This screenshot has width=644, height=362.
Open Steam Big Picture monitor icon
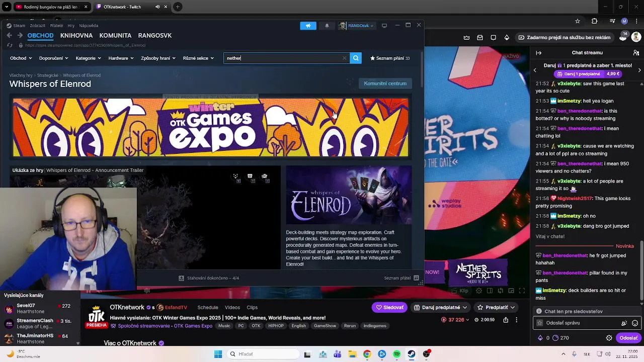coord(384,26)
